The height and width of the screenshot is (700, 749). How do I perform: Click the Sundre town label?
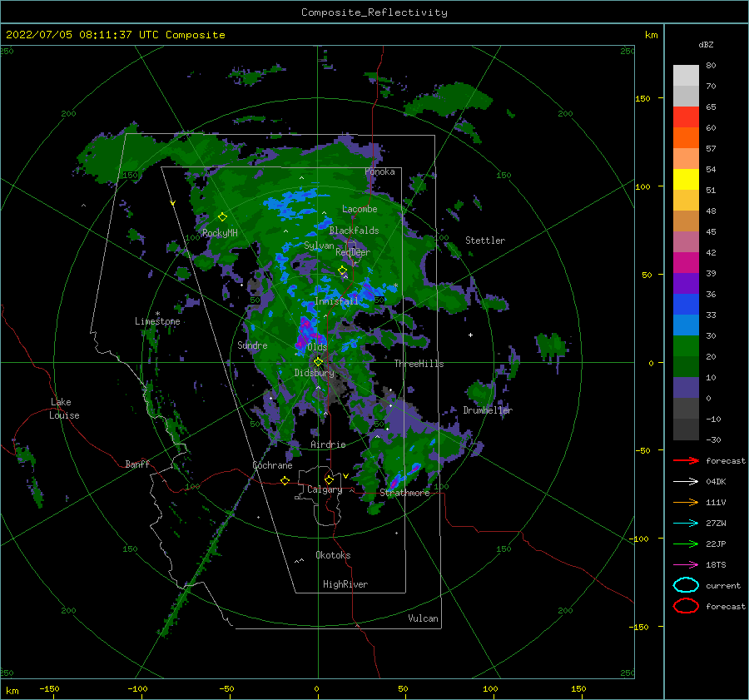click(x=252, y=345)
